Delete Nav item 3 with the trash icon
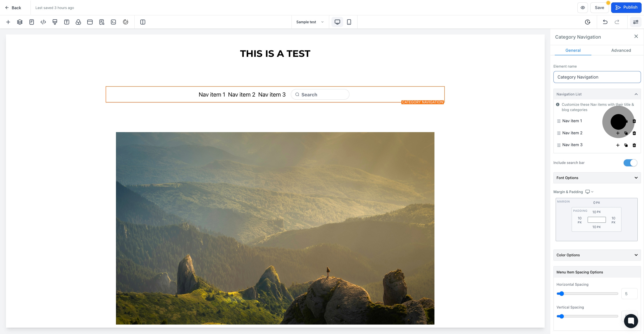The width and height of the screenshot is (644, 334). 634,145
